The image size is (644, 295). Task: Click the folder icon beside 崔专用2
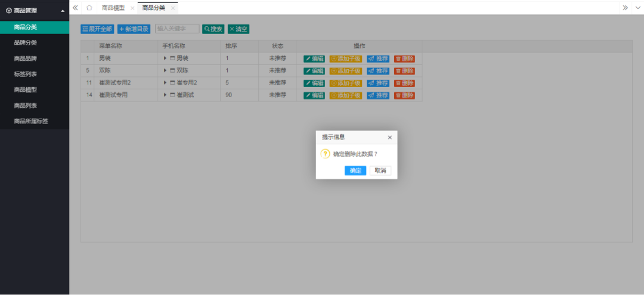pos(172,83)
